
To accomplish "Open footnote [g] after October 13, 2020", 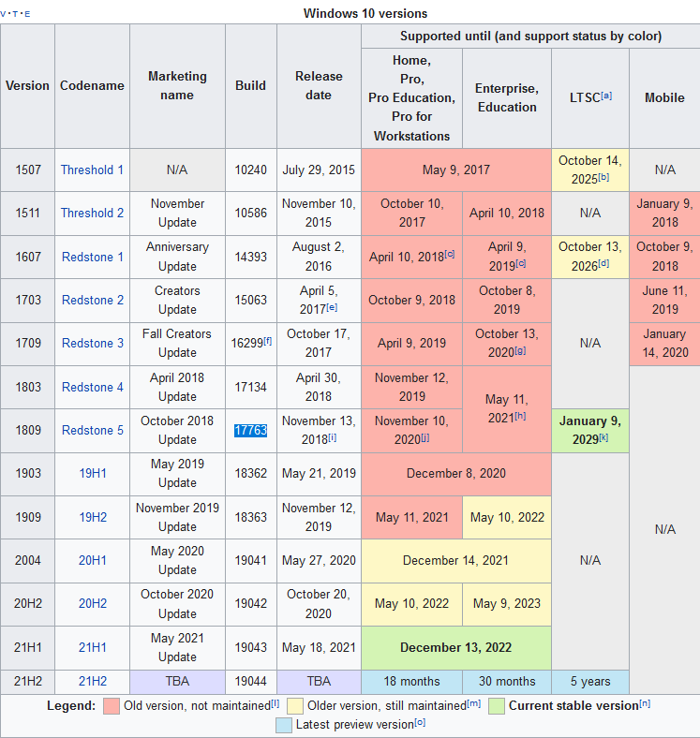I will 520,350.
